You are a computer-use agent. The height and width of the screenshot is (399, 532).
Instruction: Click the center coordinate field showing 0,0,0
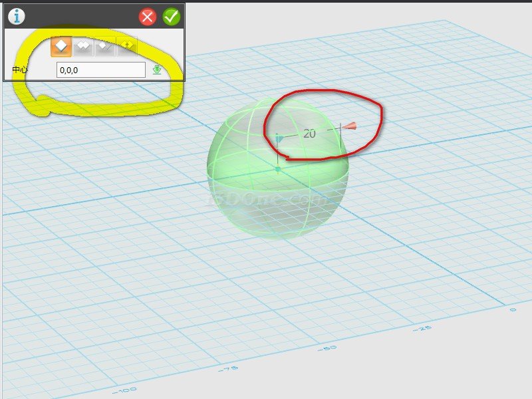coord(100,70)
